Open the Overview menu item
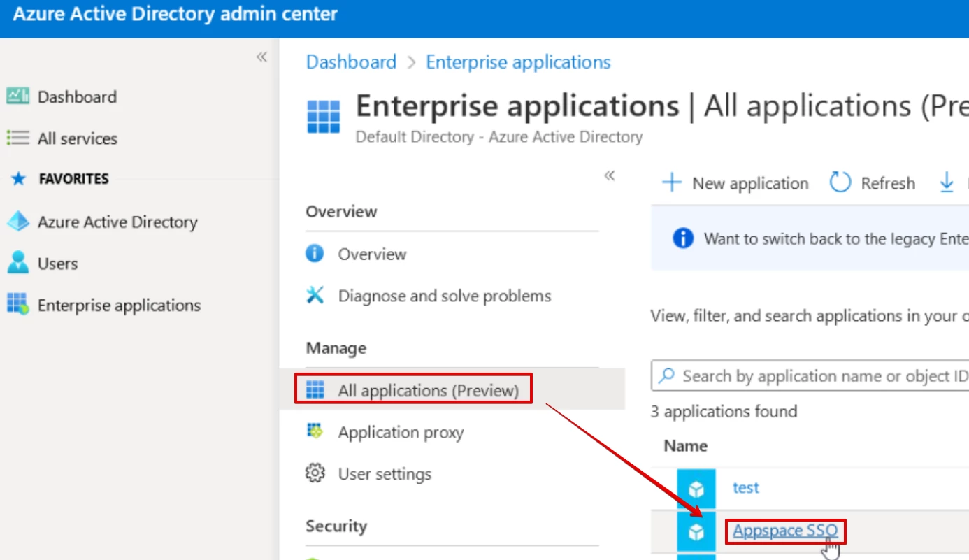This screenshot has height=560, width=969. pos(372,254)
